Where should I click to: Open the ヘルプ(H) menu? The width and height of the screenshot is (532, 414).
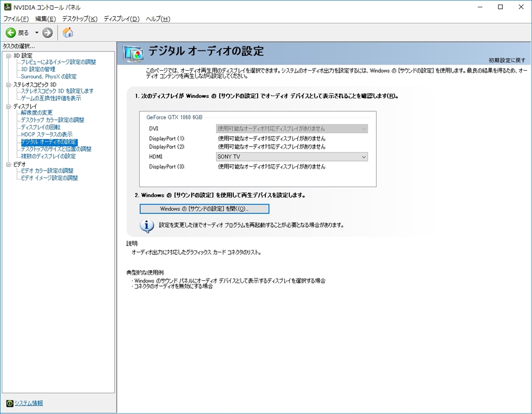158,19
